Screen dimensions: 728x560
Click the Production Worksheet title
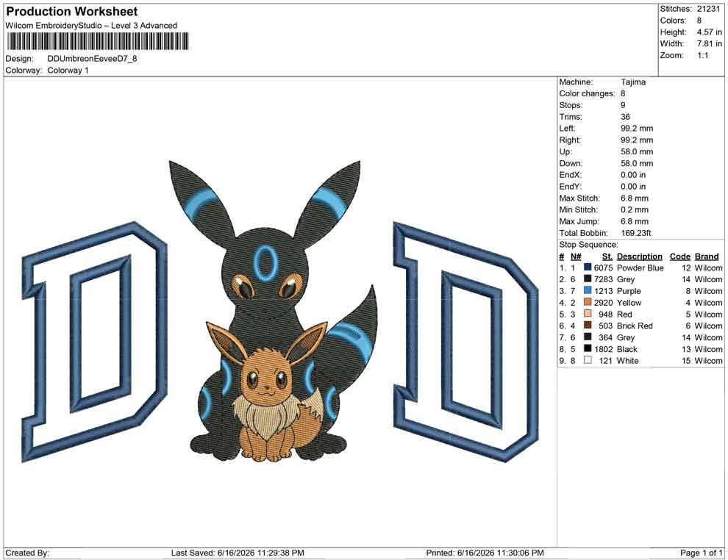[x=72, y=12]
